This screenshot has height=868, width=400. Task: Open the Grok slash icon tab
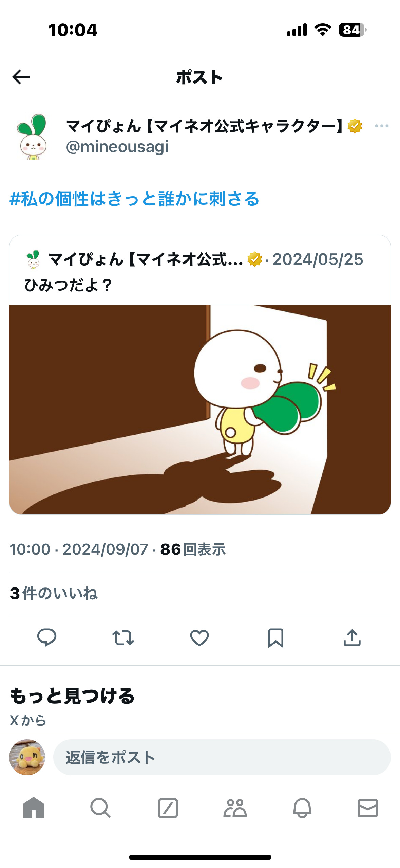tap(168, 808)
